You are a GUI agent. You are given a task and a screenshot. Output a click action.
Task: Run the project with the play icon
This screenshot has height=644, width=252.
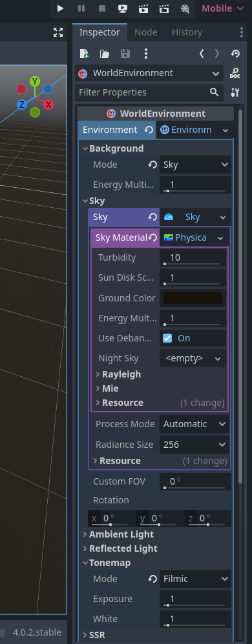(61, 8)
